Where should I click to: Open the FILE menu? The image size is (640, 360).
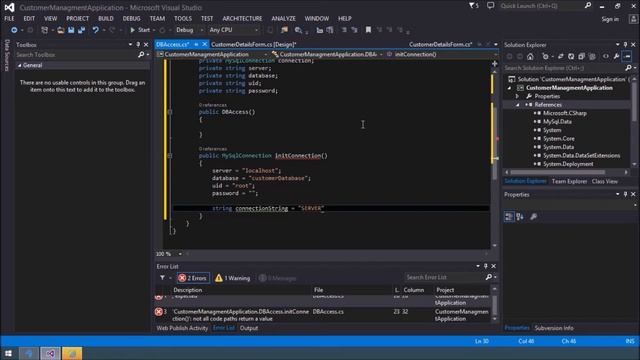(9, 18)
